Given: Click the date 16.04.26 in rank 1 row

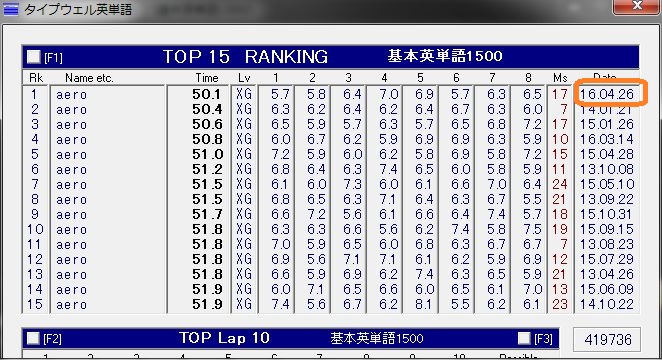Looking at the screenshot, I should (607, 94).
